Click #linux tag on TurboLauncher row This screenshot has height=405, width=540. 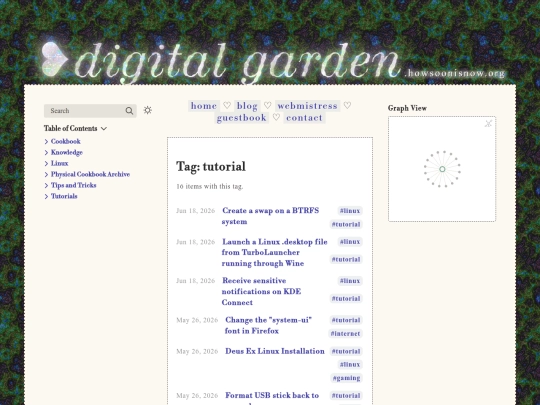coord(350,242)
